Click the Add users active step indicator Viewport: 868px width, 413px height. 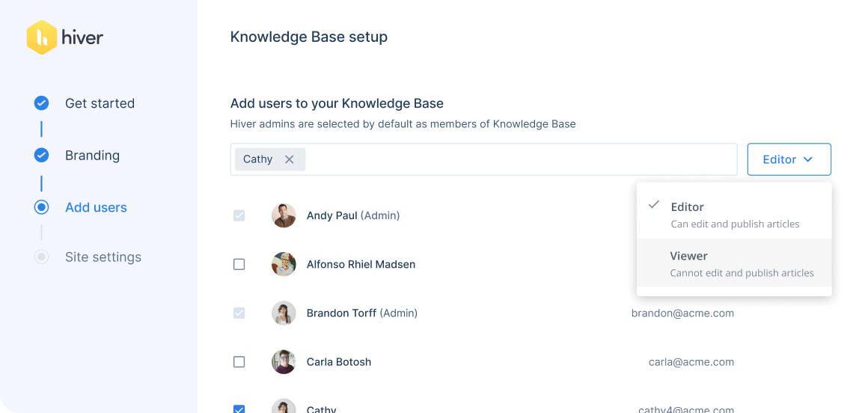[42, 207]
